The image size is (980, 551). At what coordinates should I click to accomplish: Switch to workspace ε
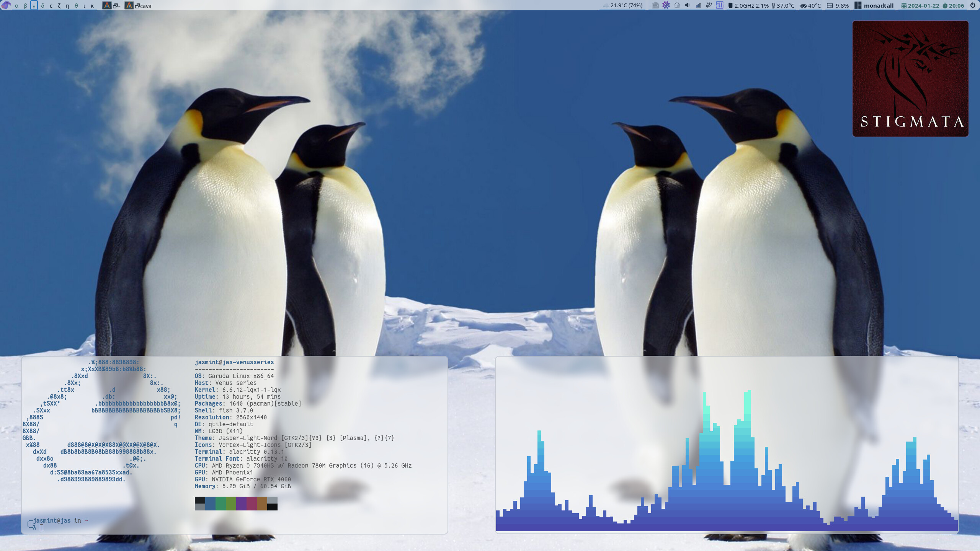(x=51, y=6)
